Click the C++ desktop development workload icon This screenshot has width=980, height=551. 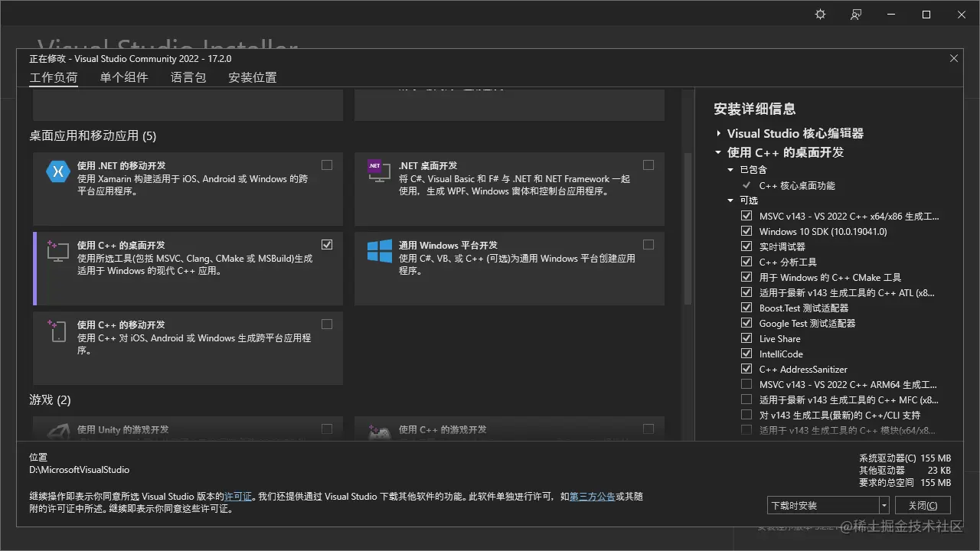pyautogui.click(x=58, y=251)
